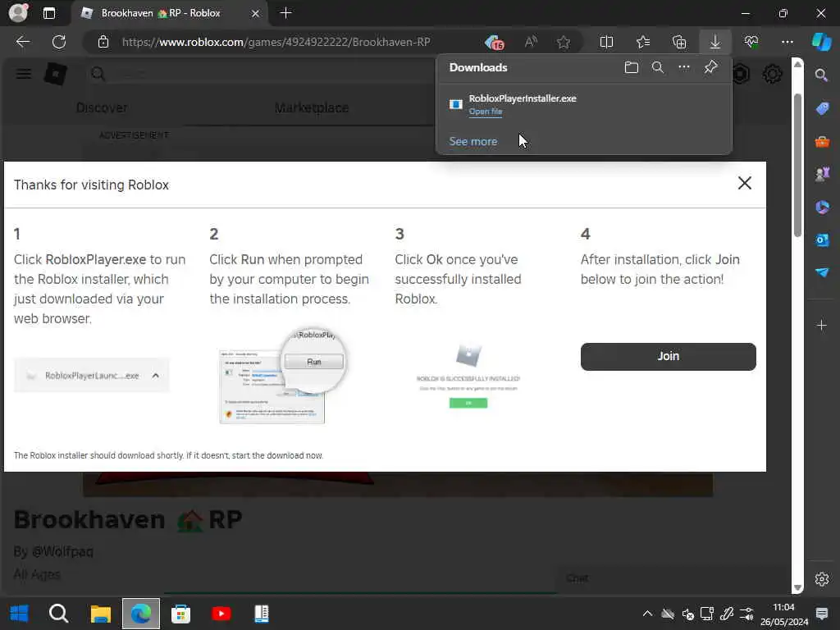840x630 pixels.
Task: Open new tab with plus button
Action: 286,13
